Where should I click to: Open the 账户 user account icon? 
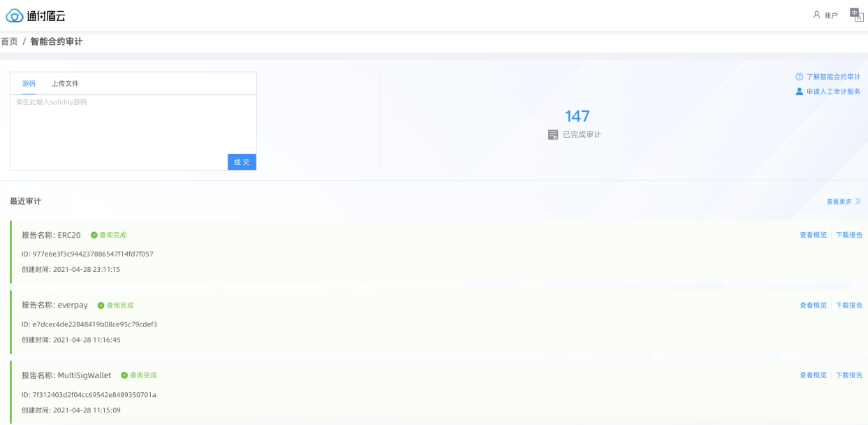[816, 15]
